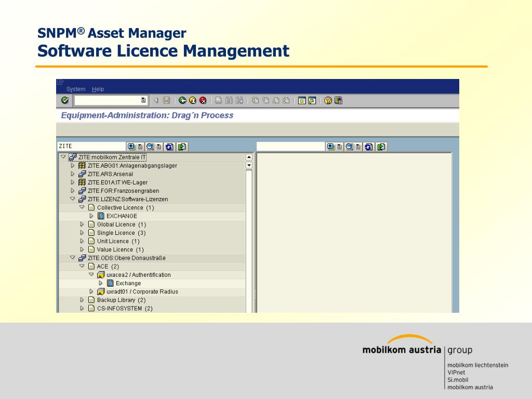Click the left pane green transfer icon
532x399 pixels.
pyautogui.click(x=182, y=147)
